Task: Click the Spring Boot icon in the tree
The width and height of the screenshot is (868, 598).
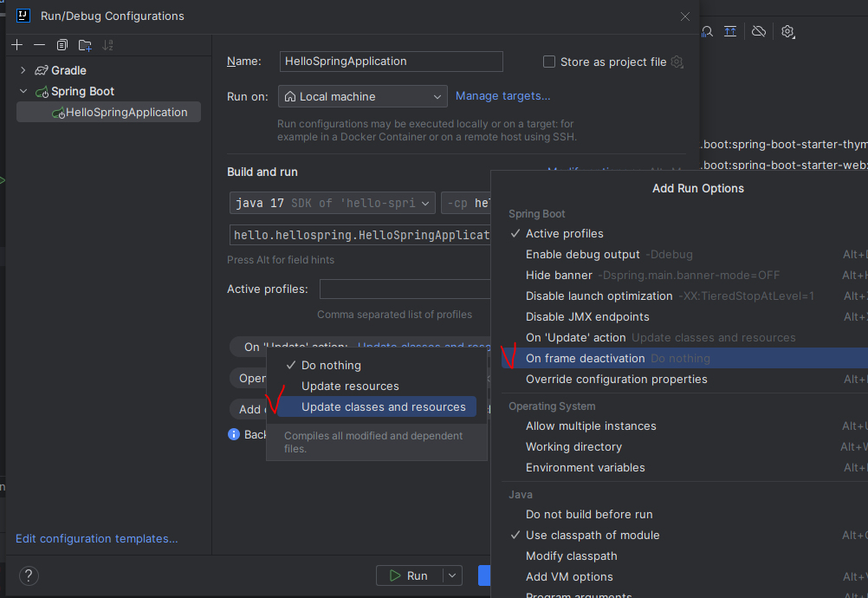Action: click(x=42, y=92)
